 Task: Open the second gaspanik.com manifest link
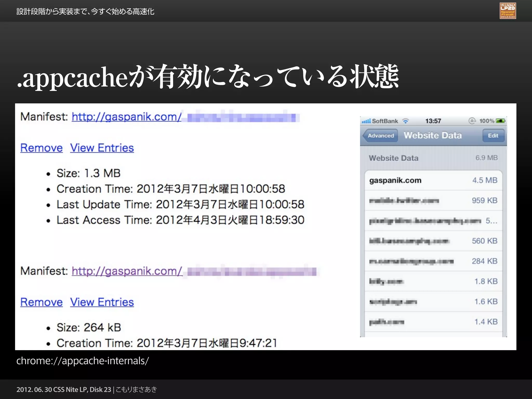pyautogui.click(x=194, y=271)
